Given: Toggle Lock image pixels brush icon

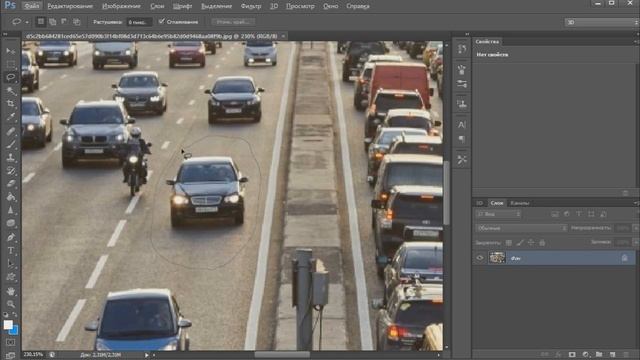Looking at the screenshot, I should 520,242.
